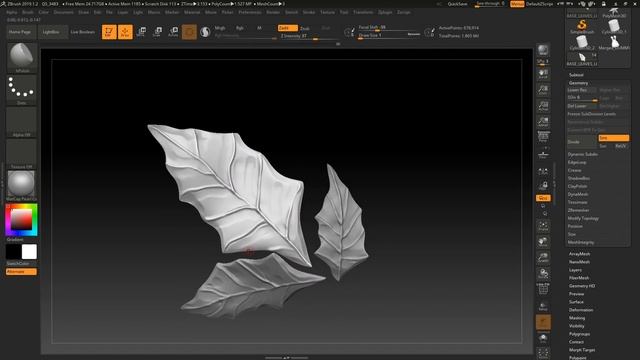Click the Del Lower button
Image resolution: width=640 pixels, height=360 pixels.
tap(582, 106)
